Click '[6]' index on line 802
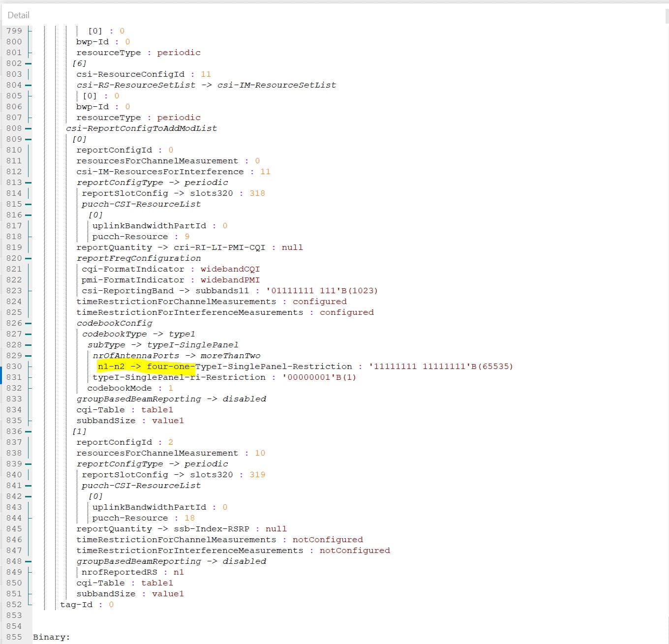The height and width of the screenshot is (644, 669). tap(79, 63)
